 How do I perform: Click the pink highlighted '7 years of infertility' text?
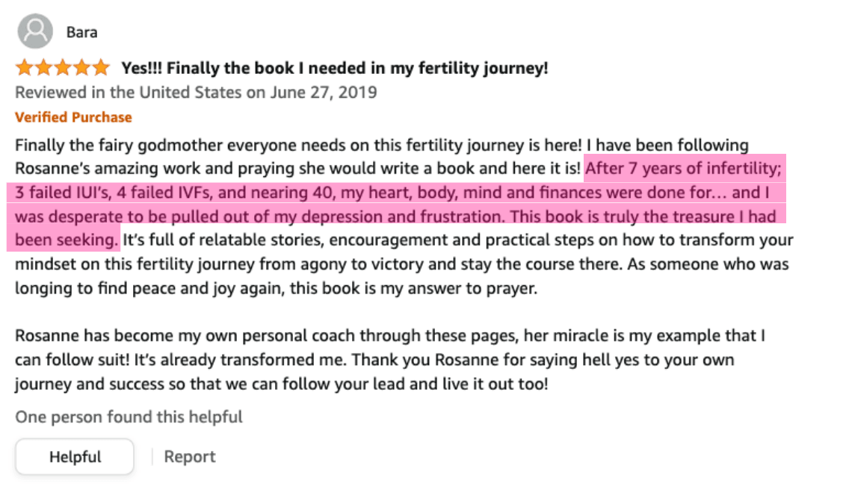click(x=705, y=168)
